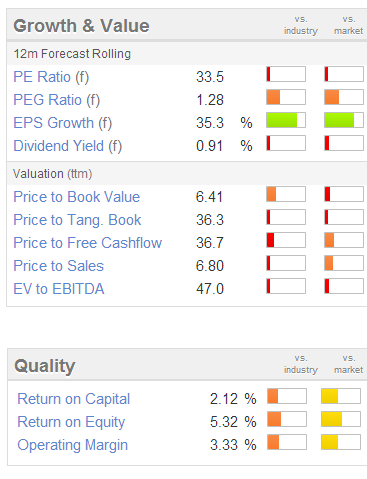
Task: Open the PEG Ratio (f) link
Action: point(57,100)
